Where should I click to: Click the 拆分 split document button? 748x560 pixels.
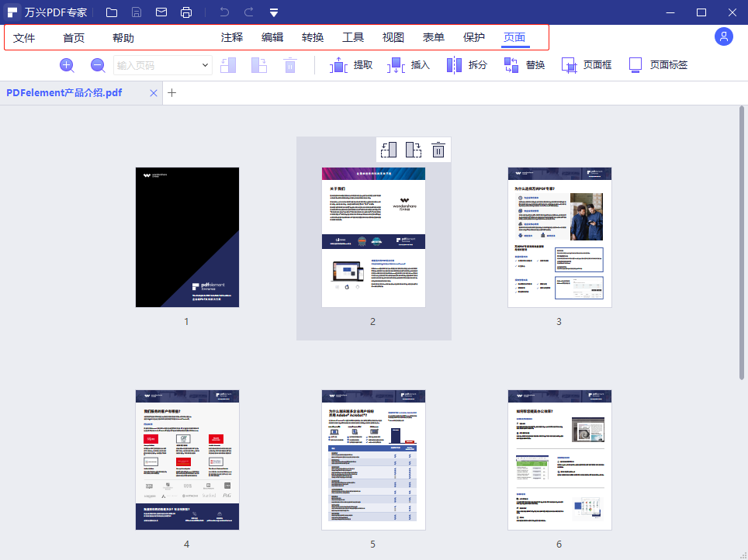coord(466,66)
